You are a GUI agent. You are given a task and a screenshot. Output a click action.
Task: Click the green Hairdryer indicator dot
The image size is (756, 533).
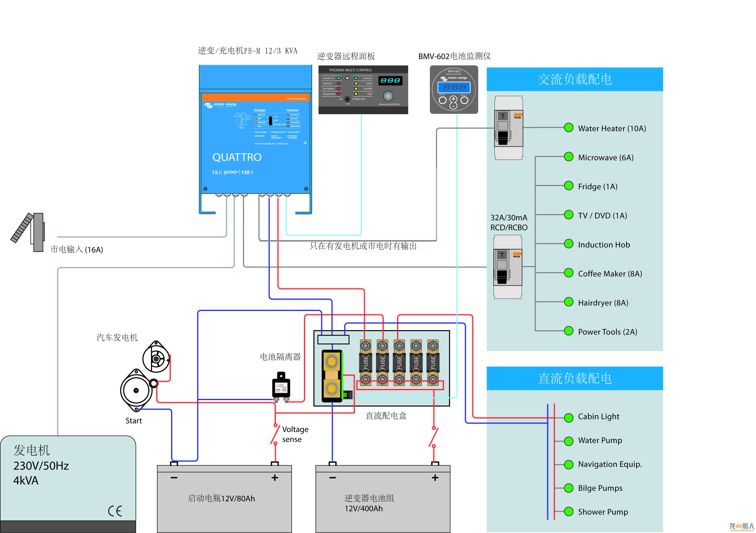point(568,302)
